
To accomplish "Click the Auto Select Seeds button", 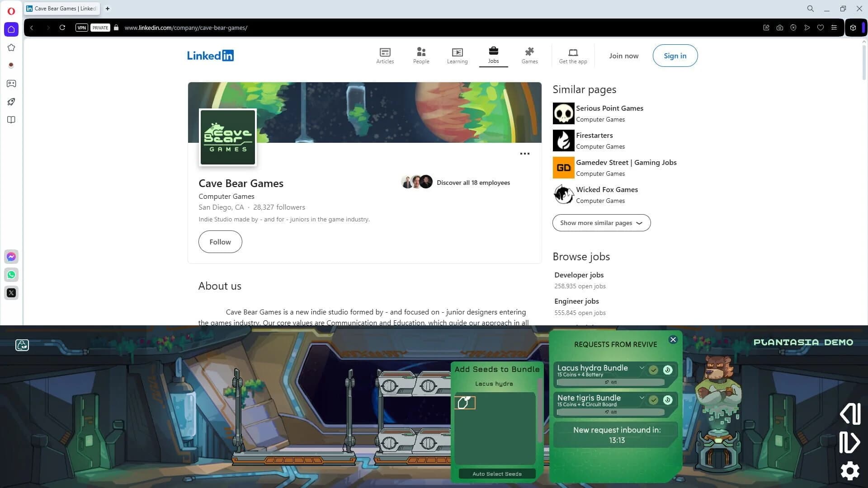I will (496, 474).
